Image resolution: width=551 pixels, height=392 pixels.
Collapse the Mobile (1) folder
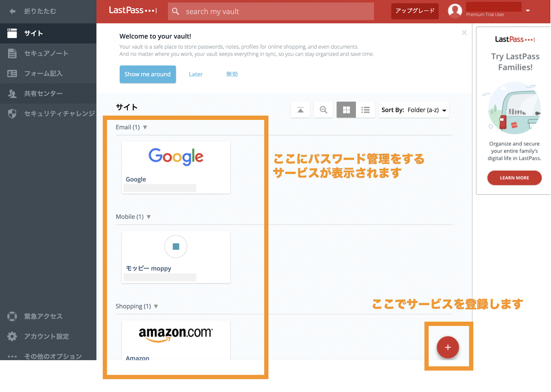(149, 217)
